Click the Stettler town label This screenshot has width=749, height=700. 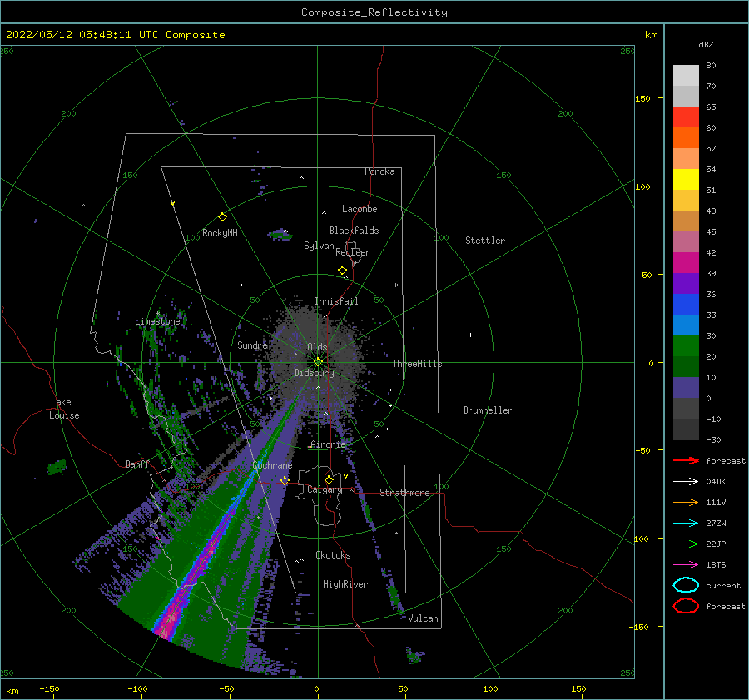pyautogui.click(x=485, y=241)
